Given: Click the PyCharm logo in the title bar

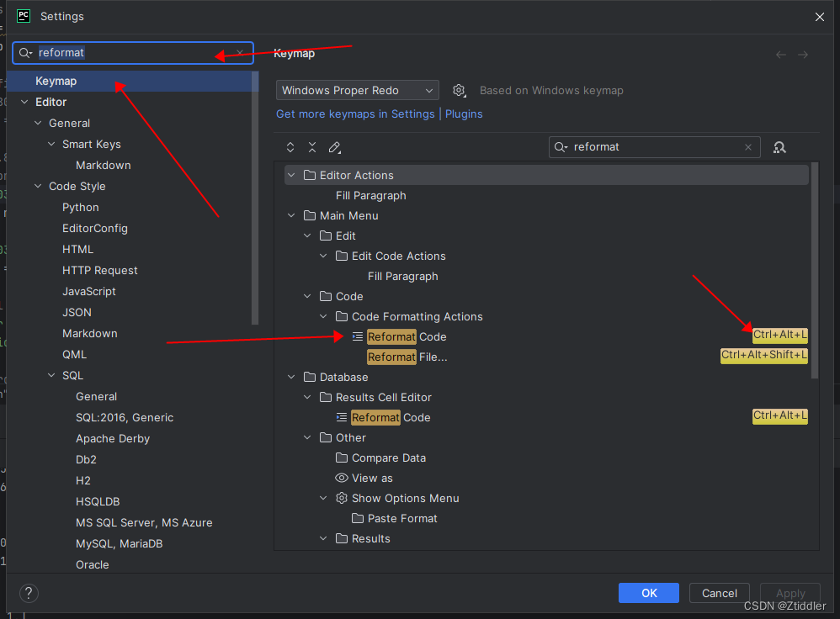Looking at the screenshot, I should point(24,16).
